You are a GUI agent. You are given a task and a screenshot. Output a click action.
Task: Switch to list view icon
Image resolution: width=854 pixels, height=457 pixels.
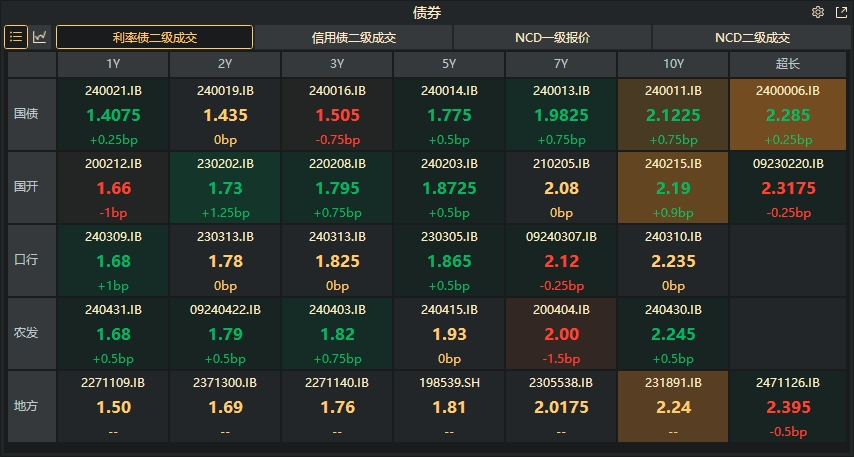click(x=16, y=37)
